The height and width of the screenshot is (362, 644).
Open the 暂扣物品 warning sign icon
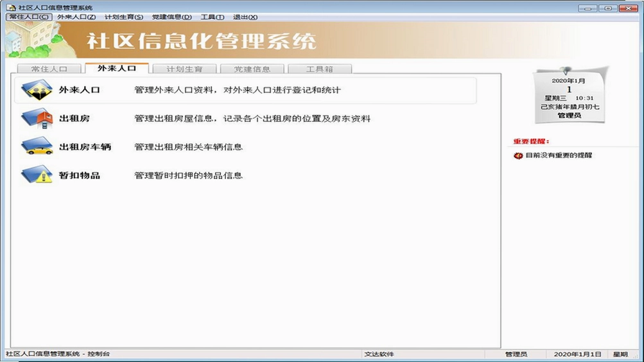pyautogui.click(x=37, y=175)
